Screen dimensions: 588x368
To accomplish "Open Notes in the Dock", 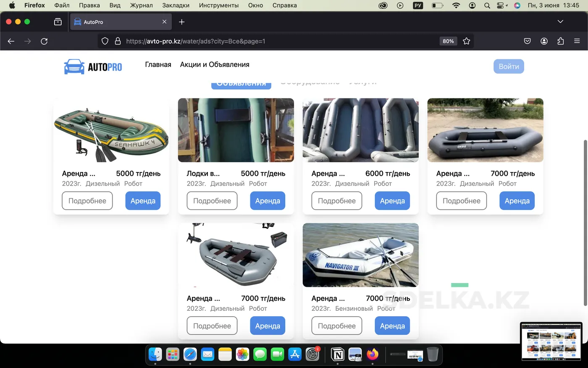I will (225, 355).
